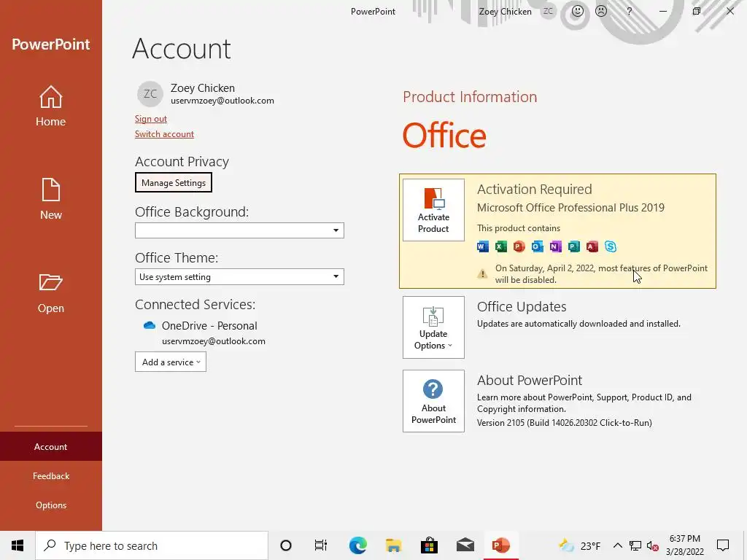
Task: Click the Version 2105 build text
Action: click(x=564, y=422)
